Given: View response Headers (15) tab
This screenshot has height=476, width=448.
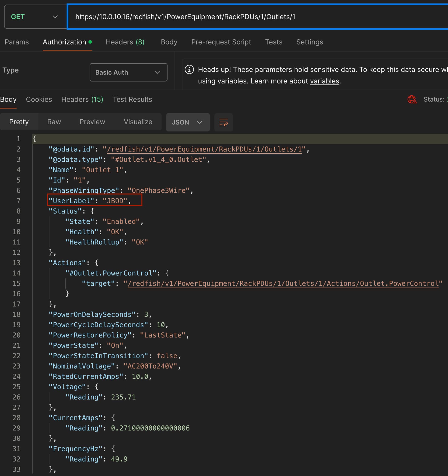Looking at the screenshot, I should (82, 99).
